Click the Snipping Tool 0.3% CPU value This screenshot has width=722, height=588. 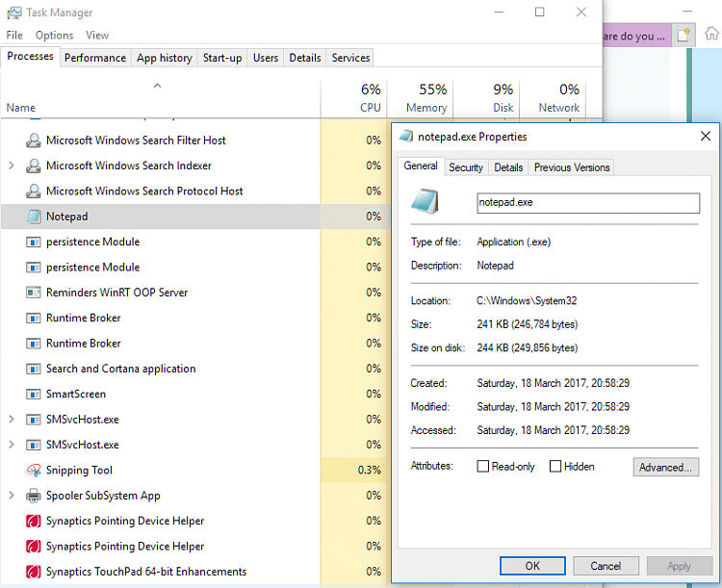(x=370, y=471)
